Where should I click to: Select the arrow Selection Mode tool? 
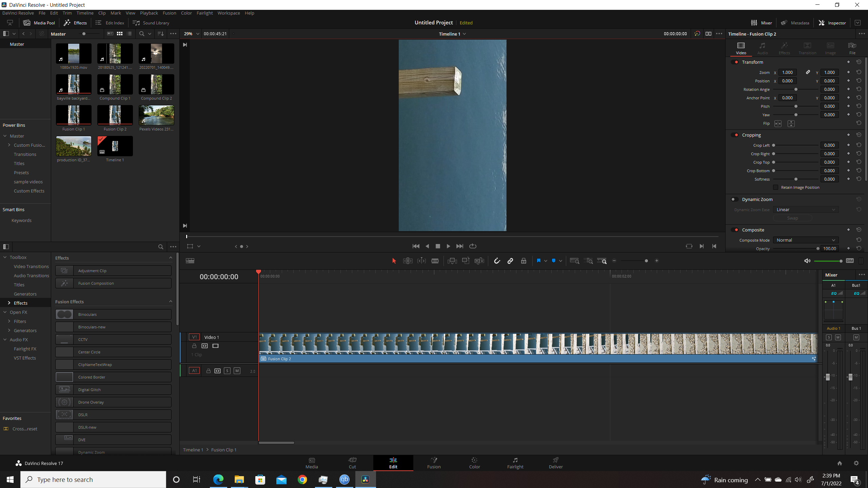pyautogui.click(x=394, y=261)
